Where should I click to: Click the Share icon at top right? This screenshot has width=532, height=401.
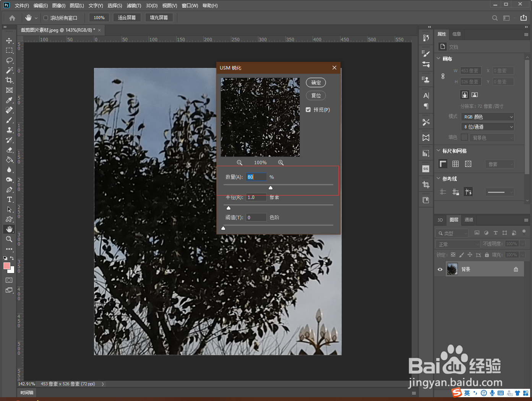[524, 18]
